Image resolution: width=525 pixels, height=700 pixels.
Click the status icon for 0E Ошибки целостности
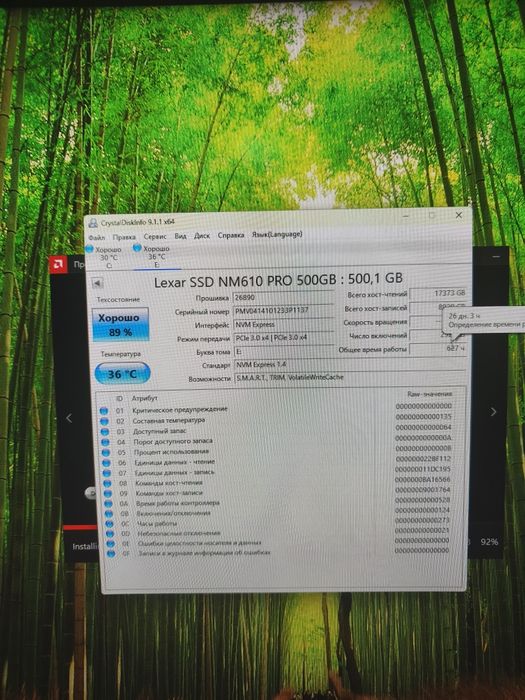tap(110, 544)
